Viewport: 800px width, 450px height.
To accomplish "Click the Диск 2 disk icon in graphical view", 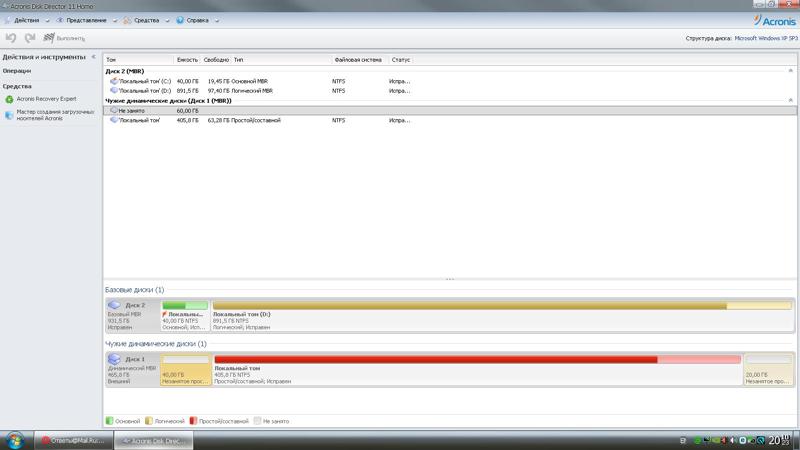I will coord(114,305).
